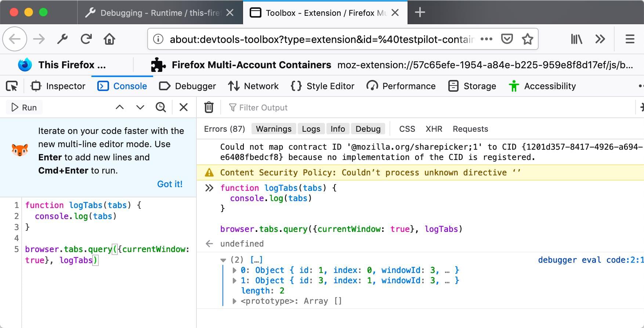Collapse the logged (2) array
The width and height of the screenshot is (644, 328).
point(223,260)
